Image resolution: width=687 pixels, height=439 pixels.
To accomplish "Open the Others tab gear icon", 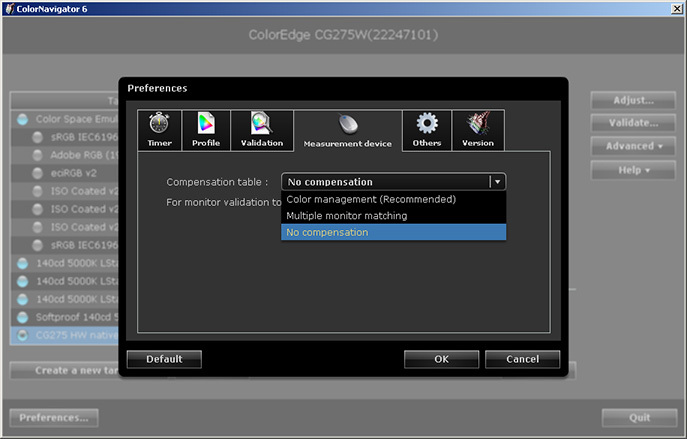I will pyautogui.click(x=427, y=123).
